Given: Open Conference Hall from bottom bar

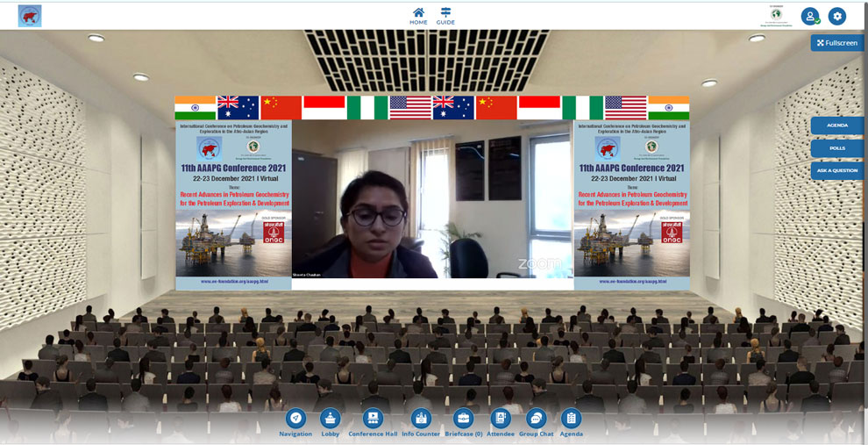Looking at the screenshot, I should (373, 423).
